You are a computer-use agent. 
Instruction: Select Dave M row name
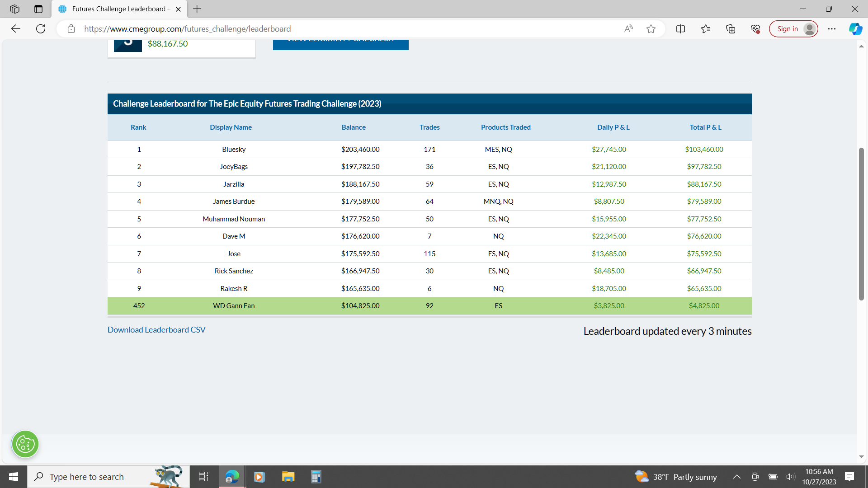click(234, 236)
